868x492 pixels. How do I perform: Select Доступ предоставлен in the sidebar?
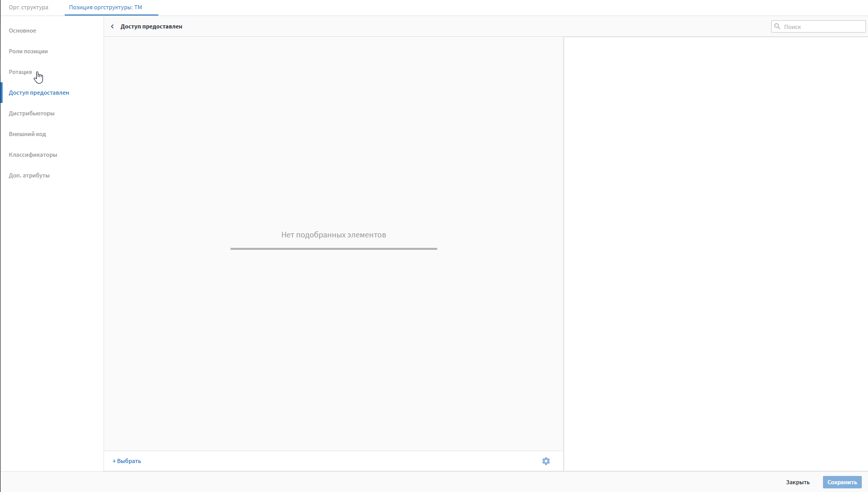[39, 93]
